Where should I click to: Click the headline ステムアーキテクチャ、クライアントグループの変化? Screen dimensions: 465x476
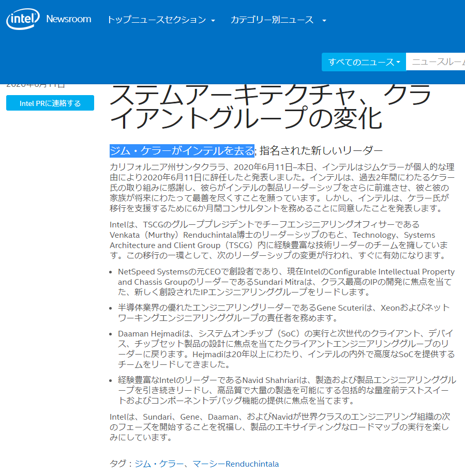click(270, 107)
